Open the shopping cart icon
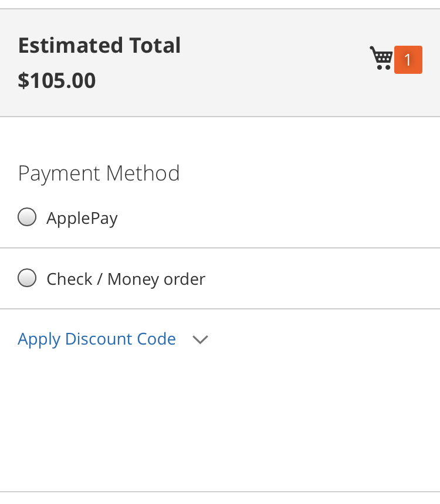Screen dimensions: 440x504 pos(381,58)
